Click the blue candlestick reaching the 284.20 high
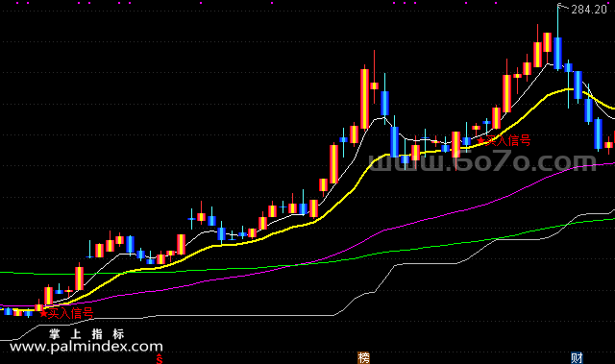Image resolution: width=615 pixels, height=364 pixels. click(557, 53)
